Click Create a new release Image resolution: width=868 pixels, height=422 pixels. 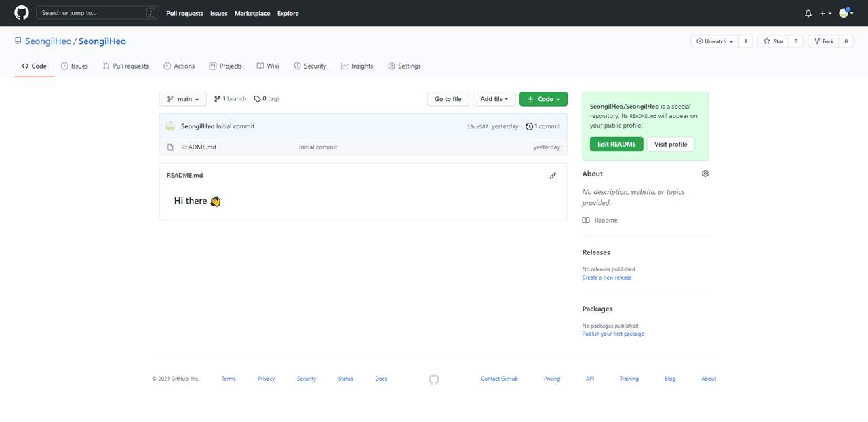(607, 277)
